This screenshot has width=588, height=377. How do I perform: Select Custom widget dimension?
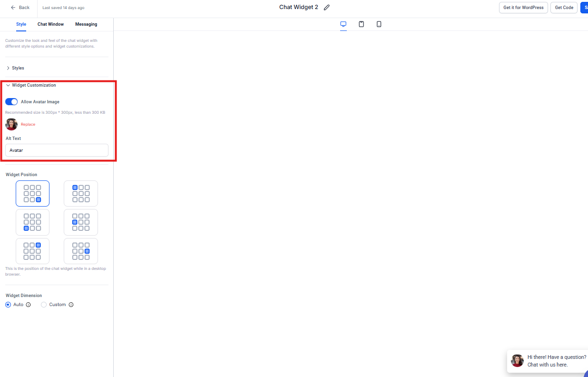44,305
